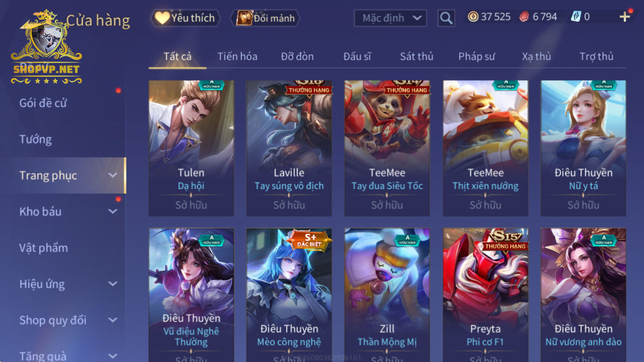Go to Tướng section in sidebar
Screen dimensions: 644x362
[x=35, y=139]
